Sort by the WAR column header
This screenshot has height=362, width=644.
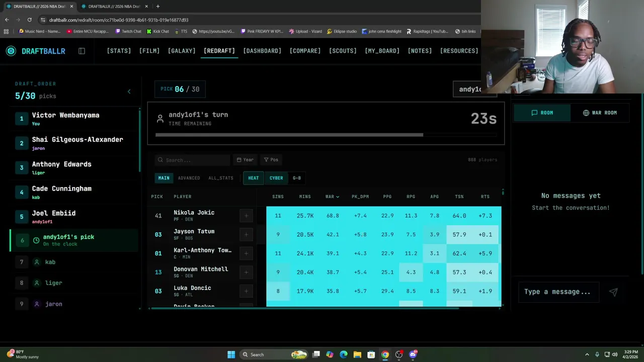[x=332, y=197]
